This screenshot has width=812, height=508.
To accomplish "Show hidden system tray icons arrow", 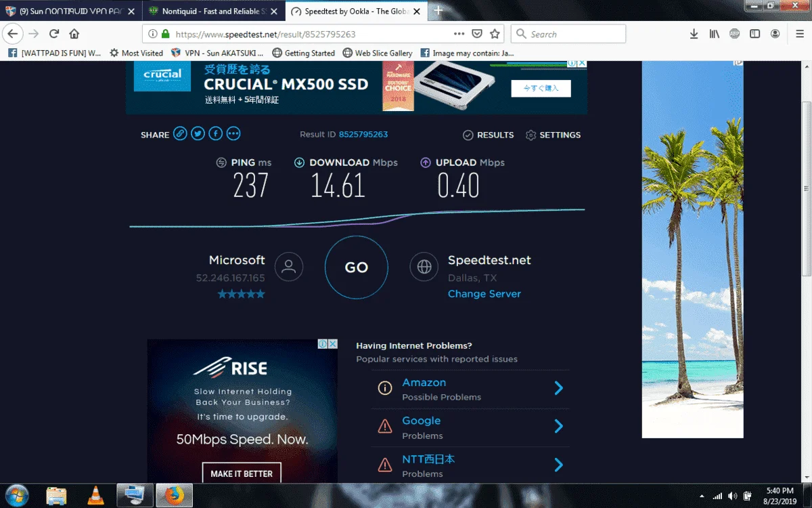I will click(702, 496).
